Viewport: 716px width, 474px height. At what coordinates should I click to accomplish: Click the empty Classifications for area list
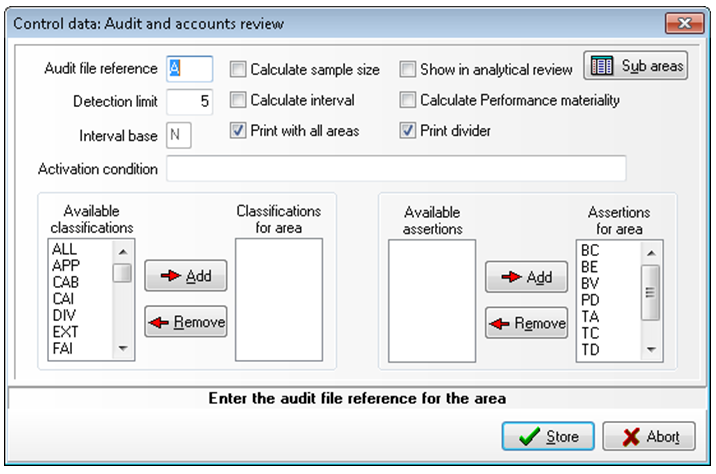(x=279, y=300)
